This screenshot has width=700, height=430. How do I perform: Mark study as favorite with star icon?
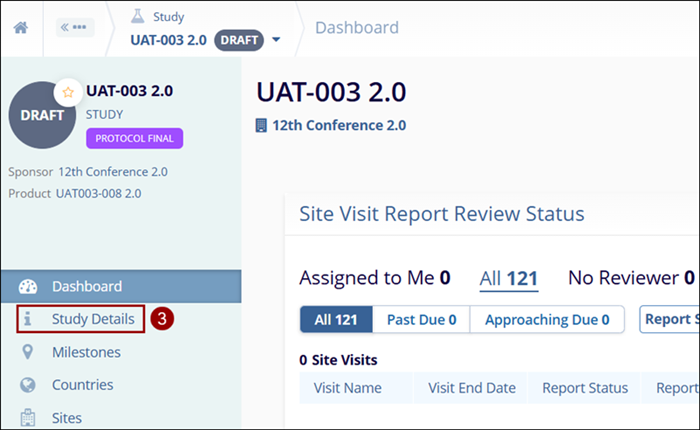coord(68,91)
